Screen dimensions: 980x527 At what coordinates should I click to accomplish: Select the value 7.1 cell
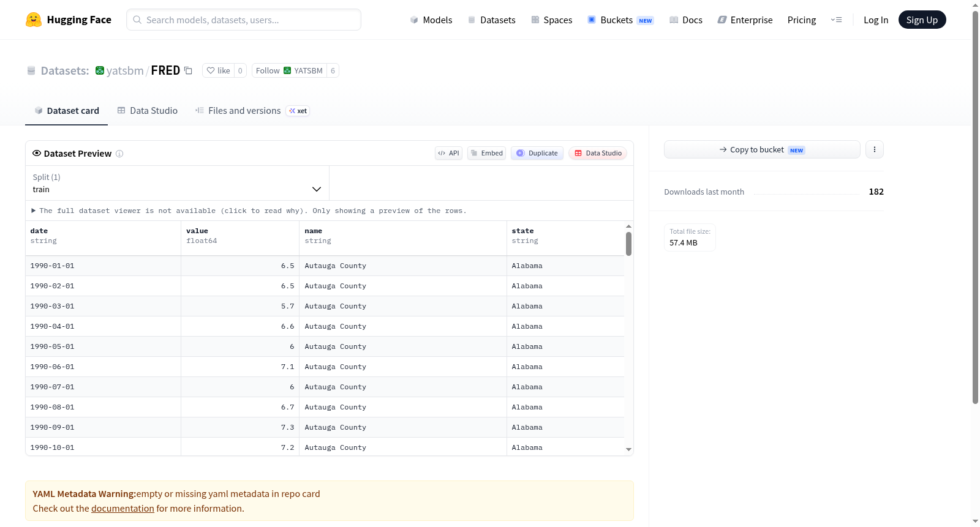click(240, 367)
